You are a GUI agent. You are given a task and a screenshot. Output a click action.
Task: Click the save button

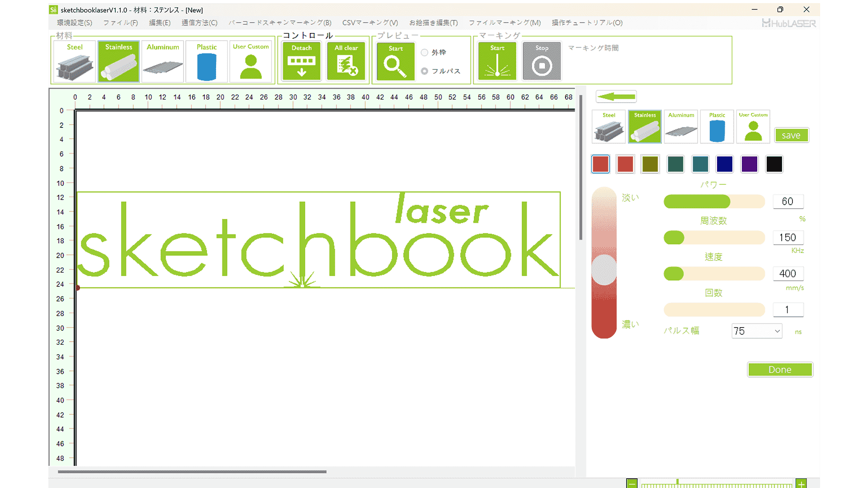click(x=791, y=135)
